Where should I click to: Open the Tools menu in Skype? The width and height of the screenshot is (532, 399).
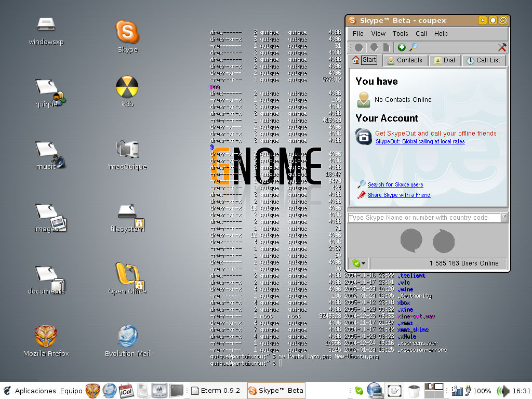tap(400, 33)
